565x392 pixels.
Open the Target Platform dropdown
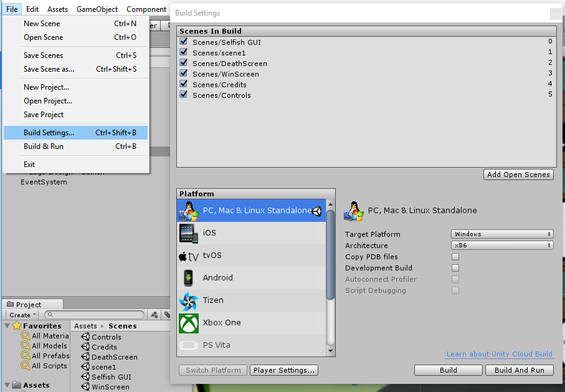point(501,234)
